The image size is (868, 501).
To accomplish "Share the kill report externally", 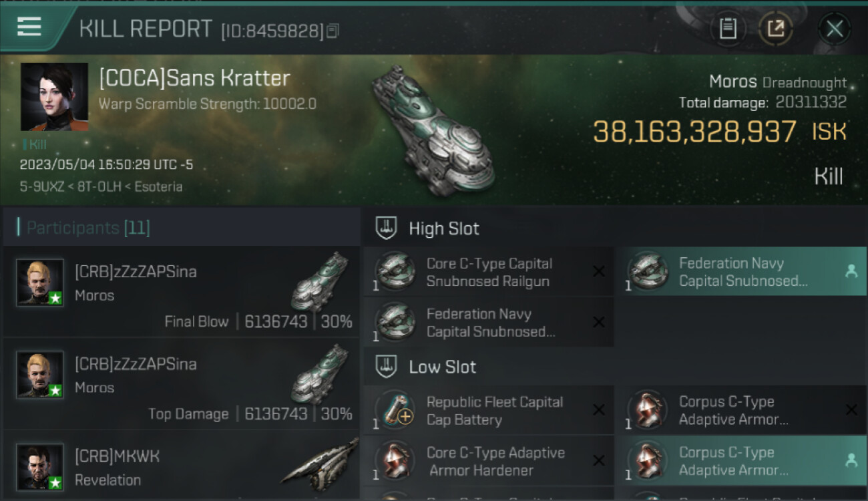I will (x=775, y=29).
